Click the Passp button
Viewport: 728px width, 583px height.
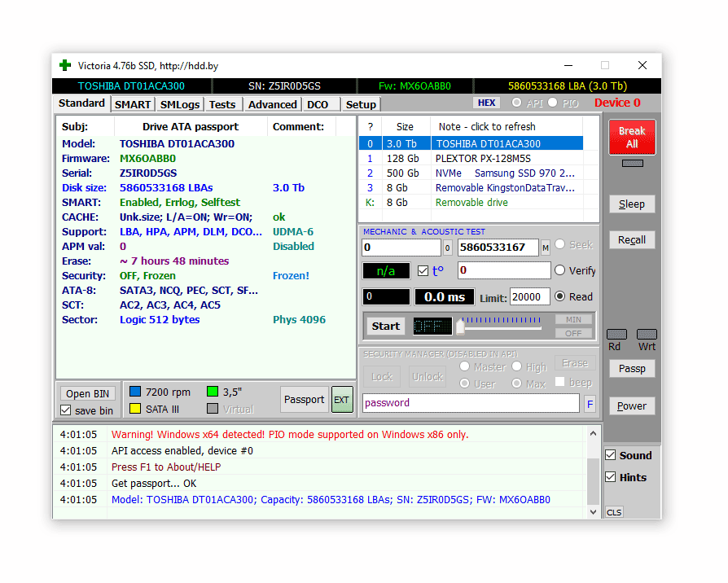632,369
